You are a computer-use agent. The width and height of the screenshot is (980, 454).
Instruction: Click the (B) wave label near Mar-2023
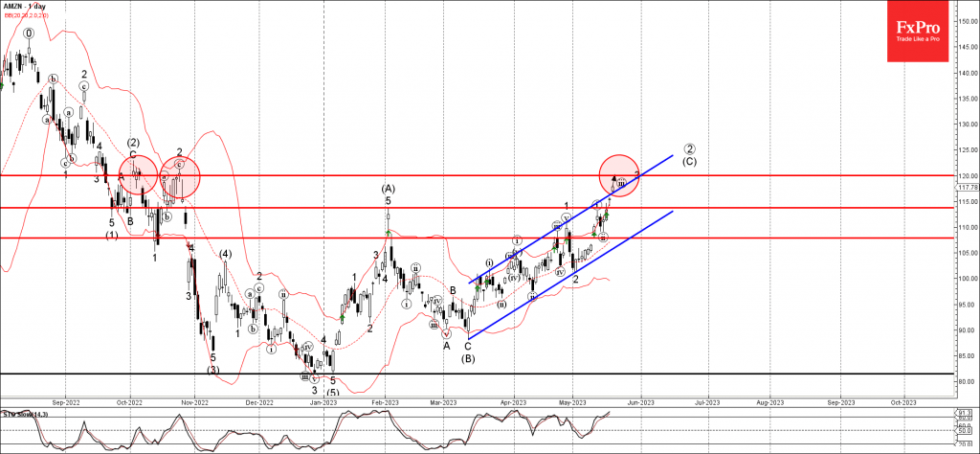468,359
